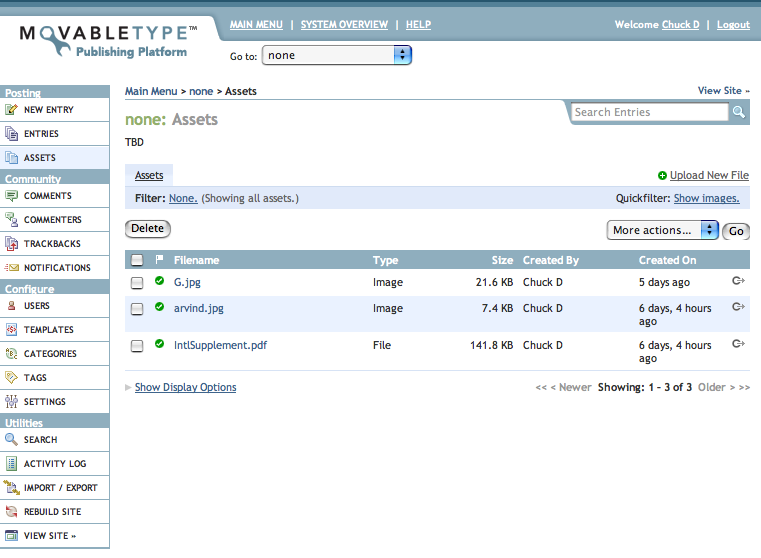Click the Show images quickfilter link
Viewport: 761px width, 558px height.
[x=707, y=198]
